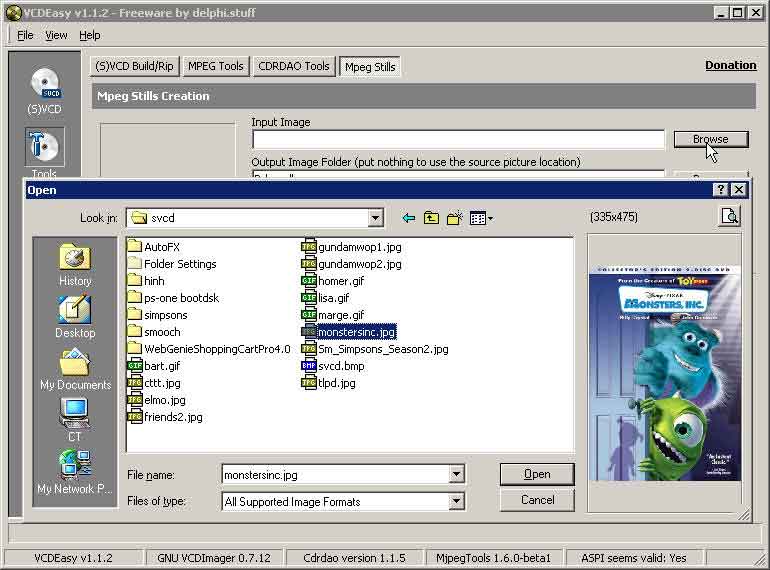Click the Open button
770x570 pixels.
pos(537,474)
